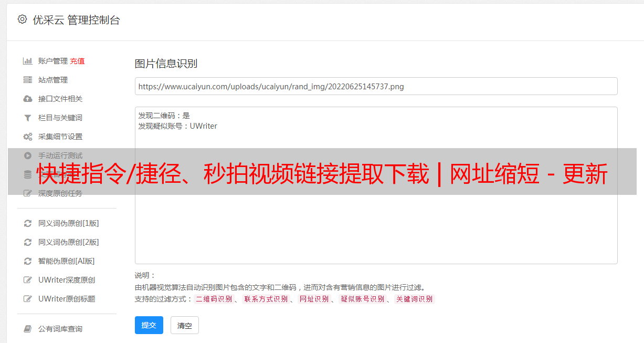Click the book icon for 公有词库查询
This screenshot has height=343, width=644.
tap(28, 329)
